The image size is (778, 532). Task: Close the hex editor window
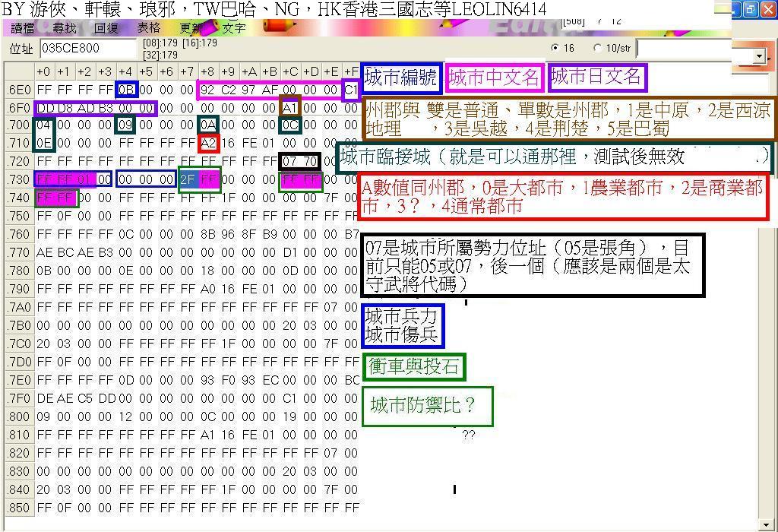(767, 10)
